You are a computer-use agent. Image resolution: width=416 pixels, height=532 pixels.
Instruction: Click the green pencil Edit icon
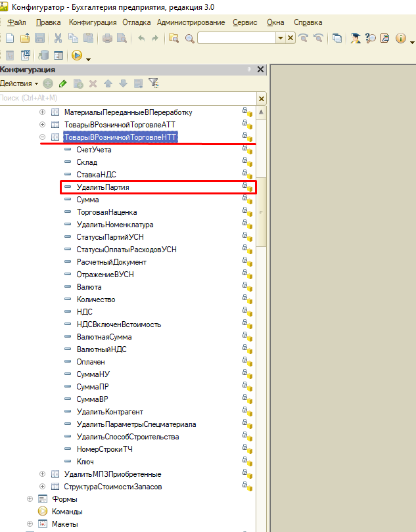coord(63,83)
